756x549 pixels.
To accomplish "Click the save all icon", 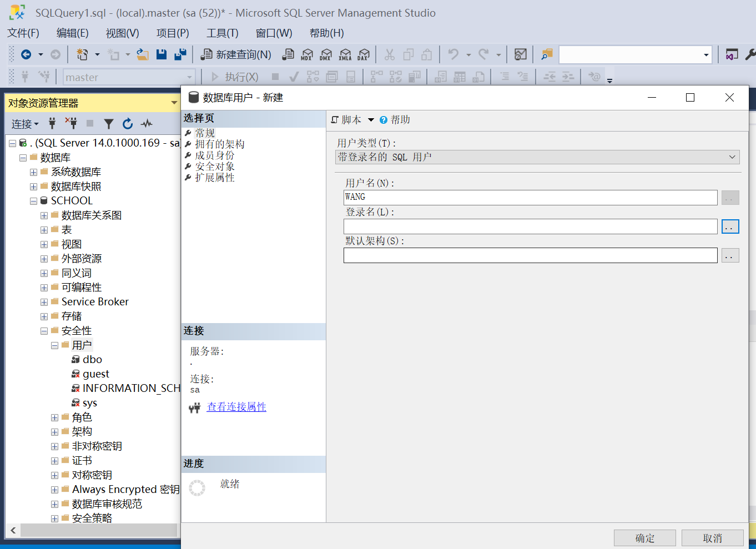I will click(x=180, y=54).
